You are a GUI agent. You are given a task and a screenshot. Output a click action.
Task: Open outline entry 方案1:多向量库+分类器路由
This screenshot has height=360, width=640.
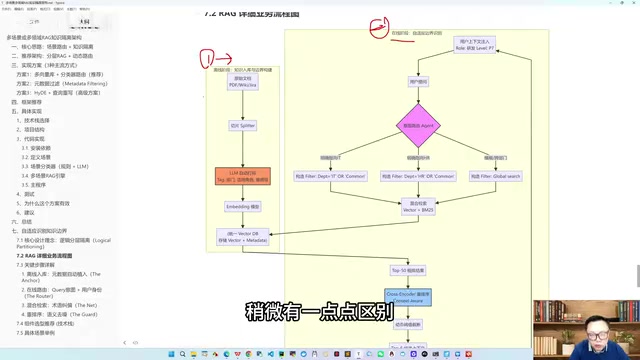point(60,75)
